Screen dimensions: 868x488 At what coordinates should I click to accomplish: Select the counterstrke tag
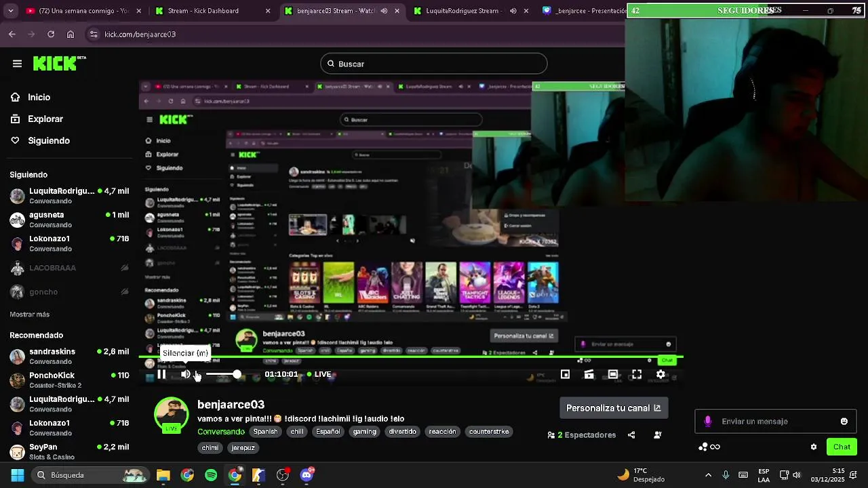tap(489, 432)
